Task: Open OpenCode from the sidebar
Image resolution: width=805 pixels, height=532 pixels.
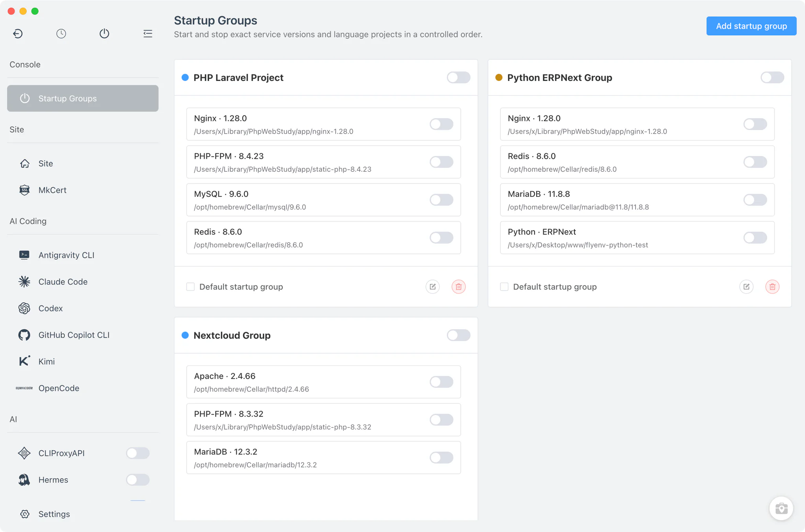Action: pyautogui.click(x=83, y=388)
